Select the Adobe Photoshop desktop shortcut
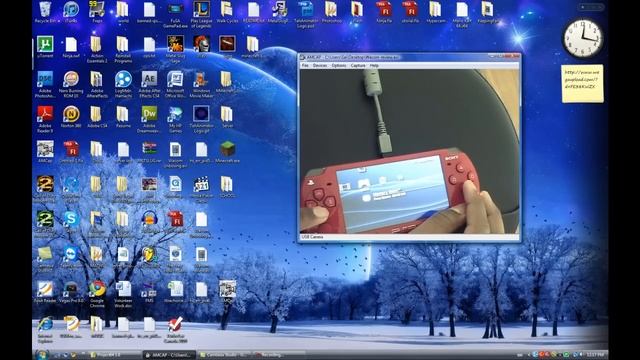Viewport: 640px width, 360px height. 45,84
